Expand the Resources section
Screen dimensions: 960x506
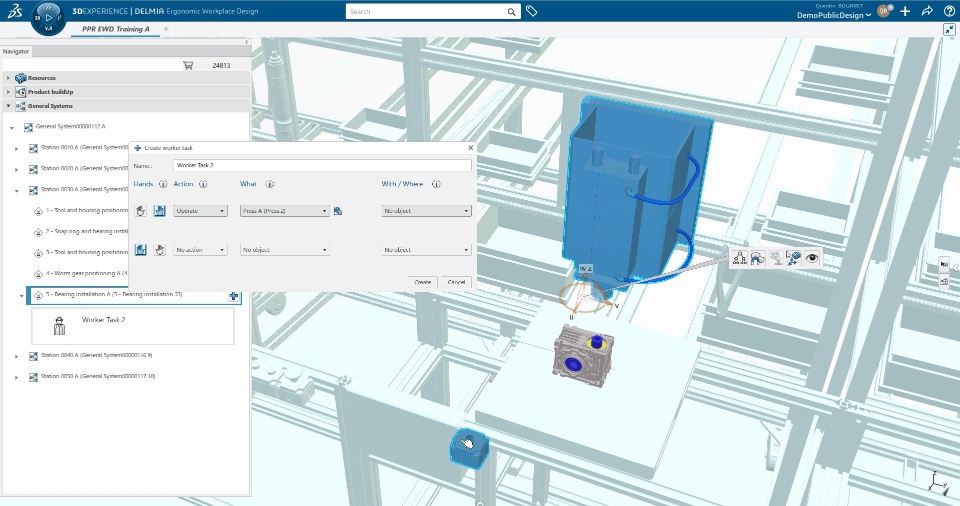(x=8, y=78)
